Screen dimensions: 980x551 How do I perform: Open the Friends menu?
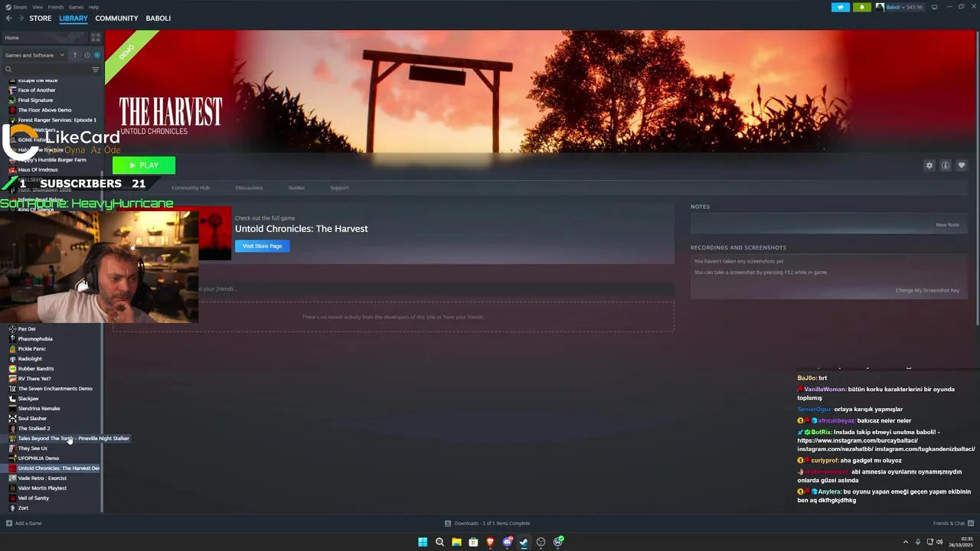tap(56, 7)
